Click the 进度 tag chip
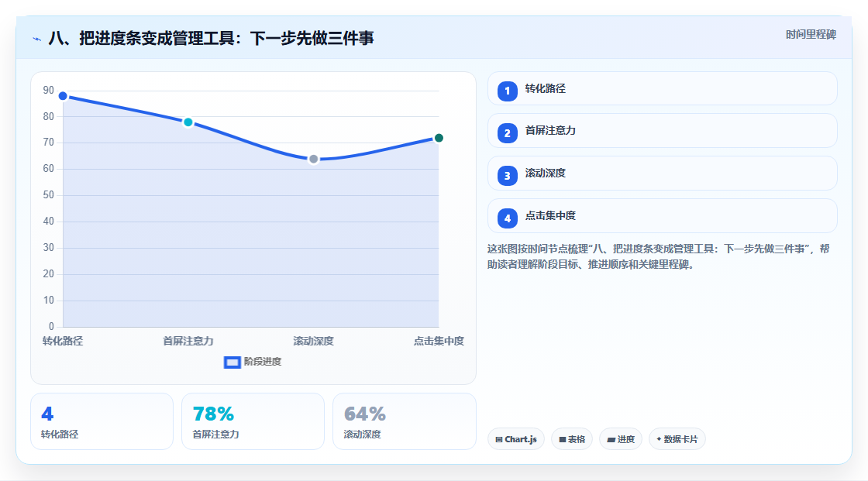The width and height of the screenshot is (868, 481). 621,439
